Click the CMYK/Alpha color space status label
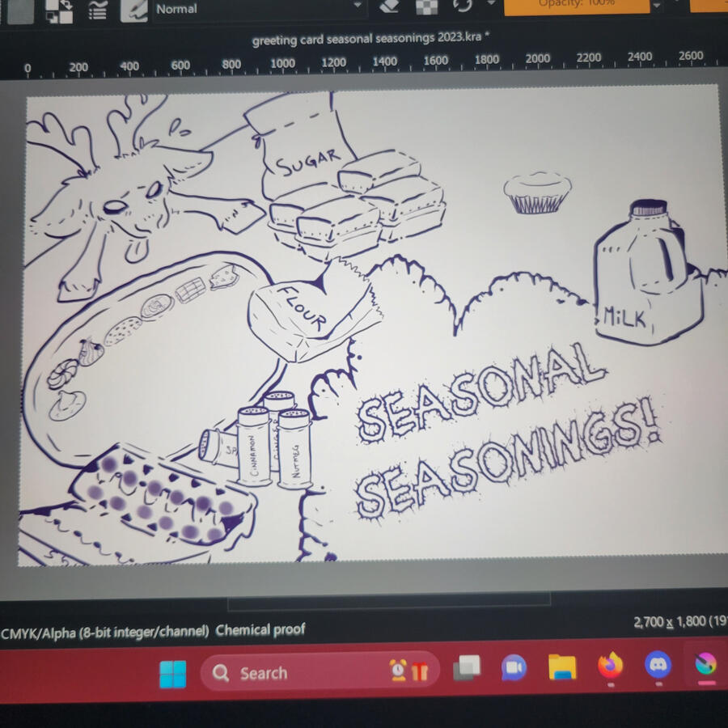 tap(105, 631)
